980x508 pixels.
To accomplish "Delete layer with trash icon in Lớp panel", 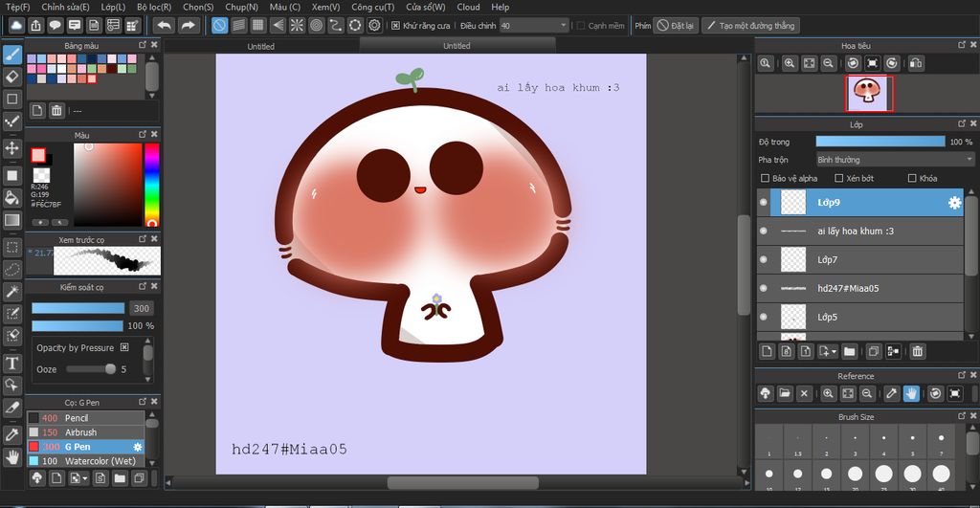I will 917,351.
